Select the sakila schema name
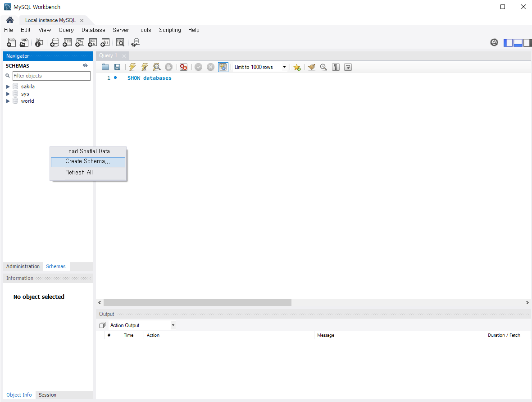Image resolution: width=532 pixels, height=402 pixels. [28, 87]
